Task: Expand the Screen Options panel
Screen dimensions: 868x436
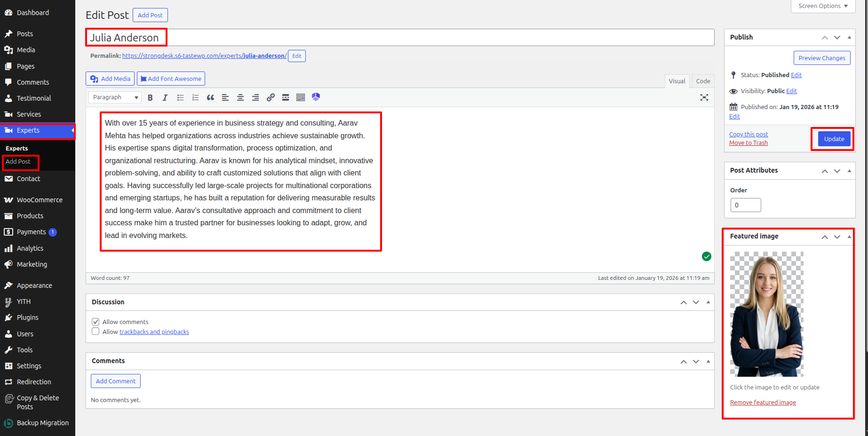Action: tap(823, 6)
